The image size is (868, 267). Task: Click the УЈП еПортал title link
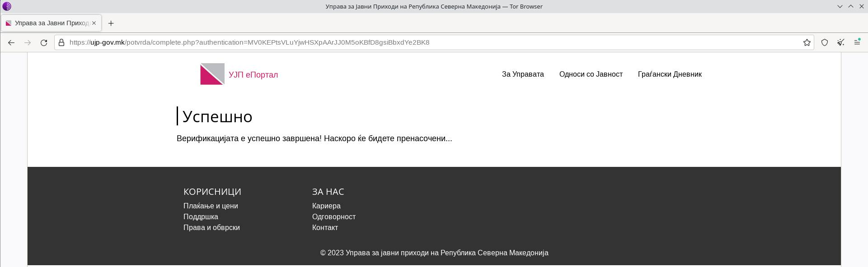click(253, 75)
